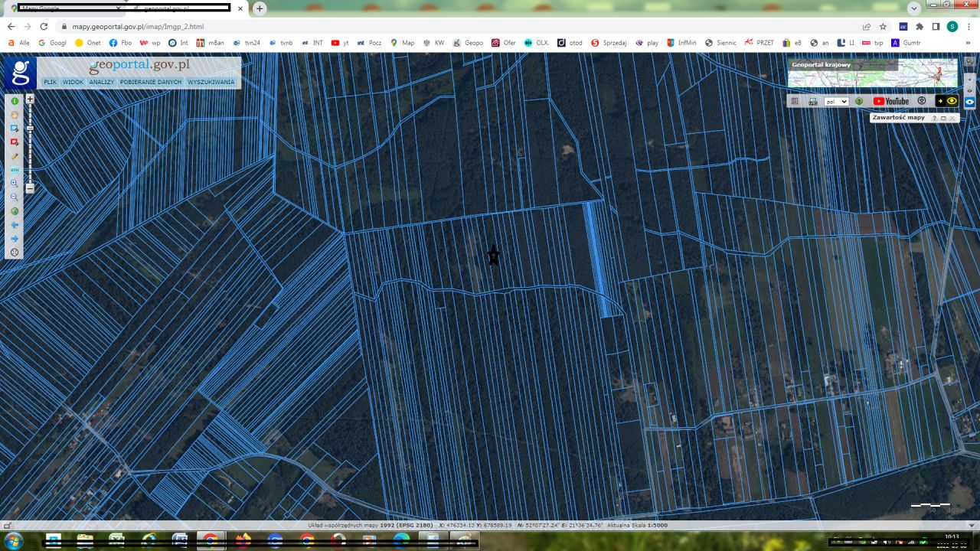
Task: Click the bottom-left corner panel toggle icon
Action: [x=8, y=526]
